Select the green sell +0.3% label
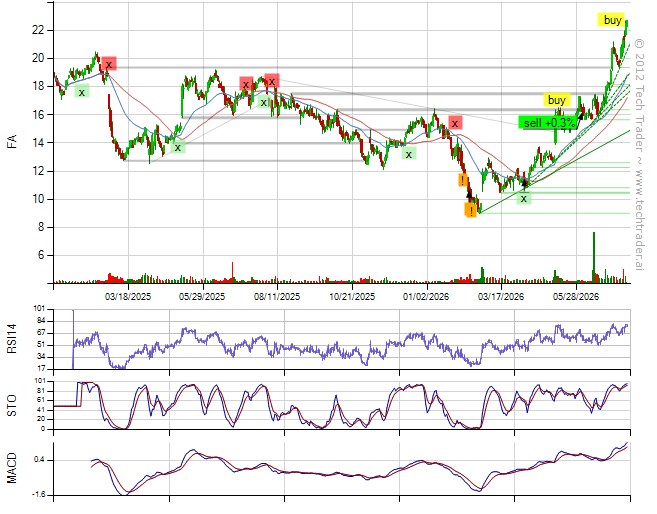The image size is (657, 514). point(548,122)
